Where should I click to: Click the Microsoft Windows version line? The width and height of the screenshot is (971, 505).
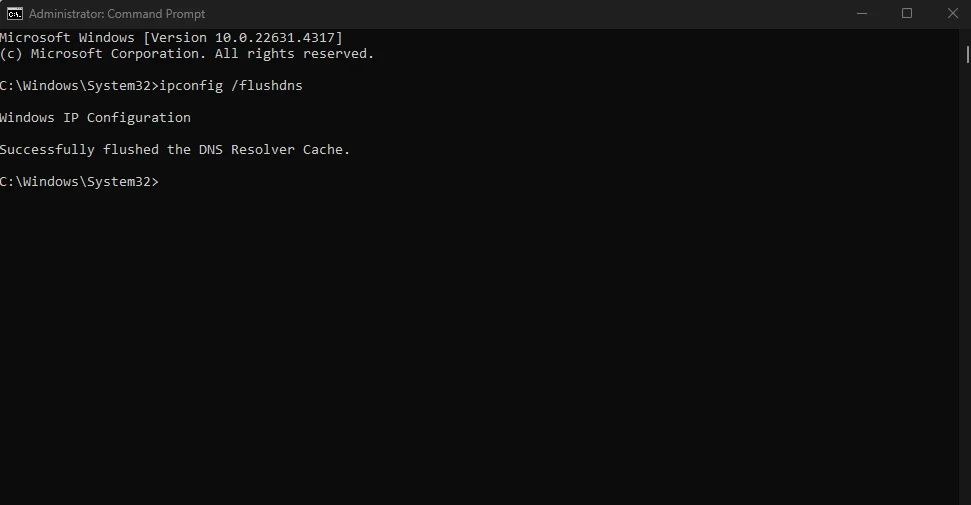(171, 38)
